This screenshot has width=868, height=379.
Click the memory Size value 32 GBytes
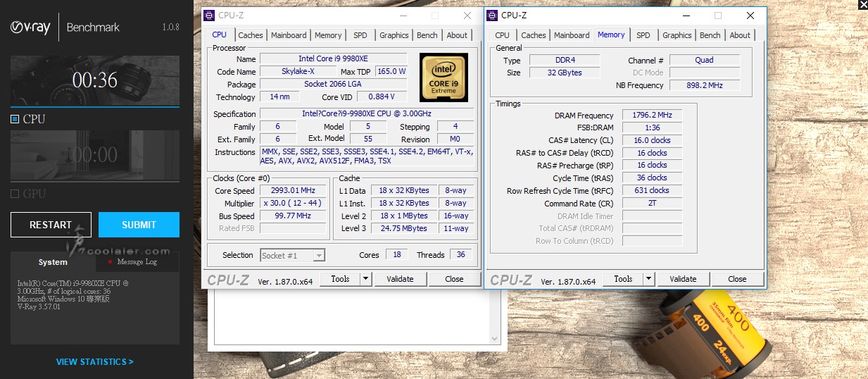tap(565, 73)
